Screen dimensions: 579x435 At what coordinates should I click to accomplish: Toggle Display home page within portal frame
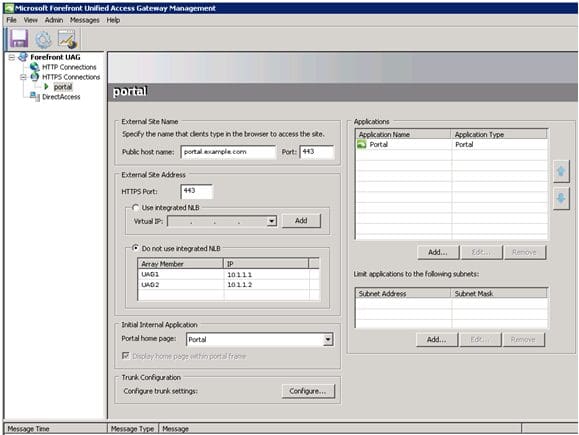click(x=126, y=356)
